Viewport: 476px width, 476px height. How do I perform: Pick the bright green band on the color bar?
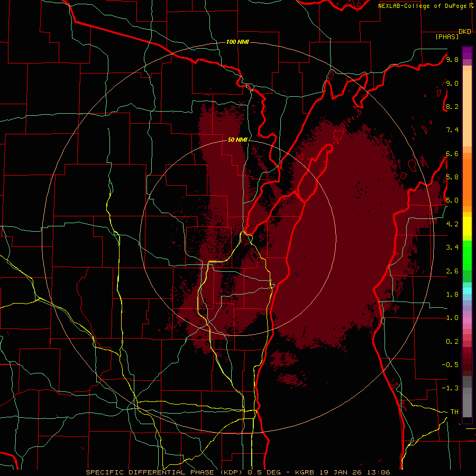coord(467,255)
